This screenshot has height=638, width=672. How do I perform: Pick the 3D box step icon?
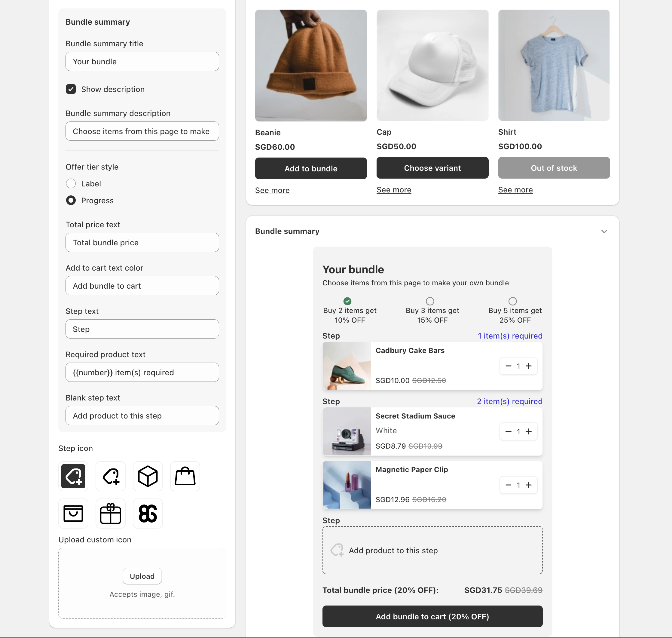pos(148,476)
